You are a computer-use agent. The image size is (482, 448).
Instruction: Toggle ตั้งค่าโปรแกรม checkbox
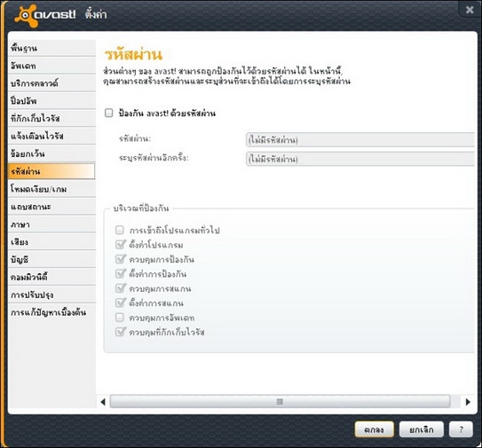[120, 245]
